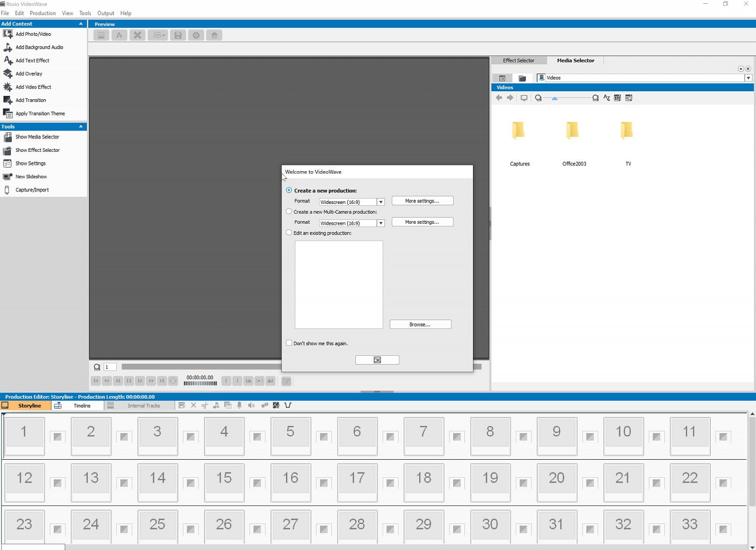Open new production Format dropdown
This screenshot has height=550, width=756.
tap(380, 202)
